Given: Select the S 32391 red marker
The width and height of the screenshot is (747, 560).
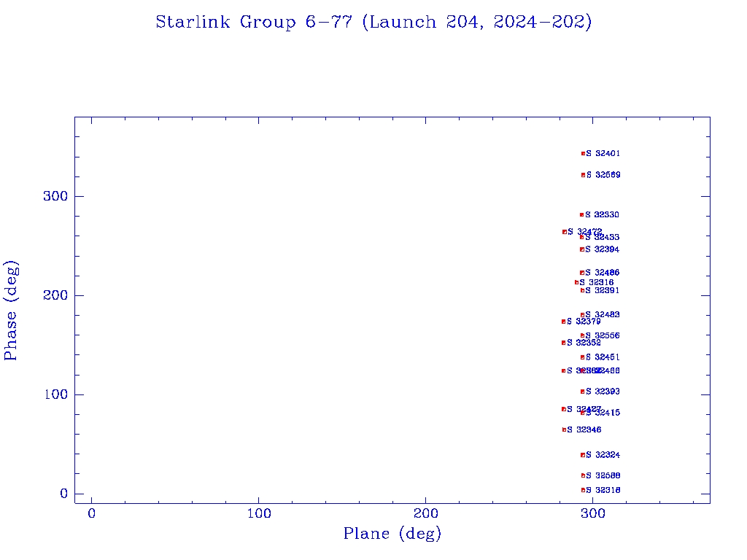Looking at the screenshot, I should tap(582, 290).
